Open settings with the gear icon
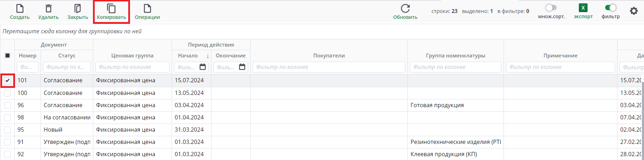The width and height of the screenshot is (644, 160). pyautogui.click(x=634, y=11)
